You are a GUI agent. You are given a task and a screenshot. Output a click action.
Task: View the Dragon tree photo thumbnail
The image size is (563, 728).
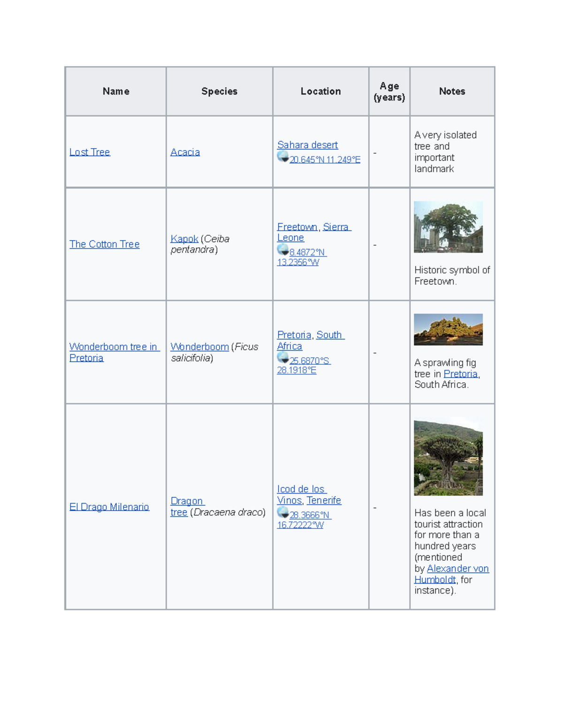[x=448, y=458]
